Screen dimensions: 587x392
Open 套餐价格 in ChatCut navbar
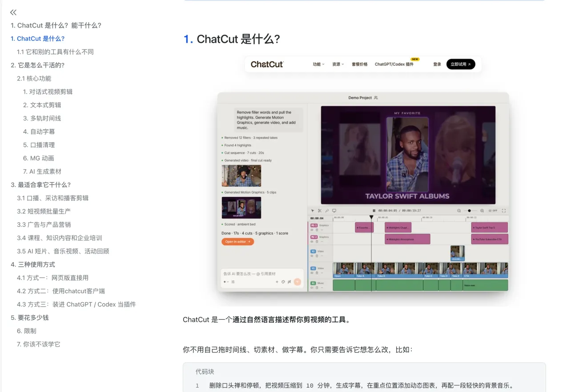359,64
